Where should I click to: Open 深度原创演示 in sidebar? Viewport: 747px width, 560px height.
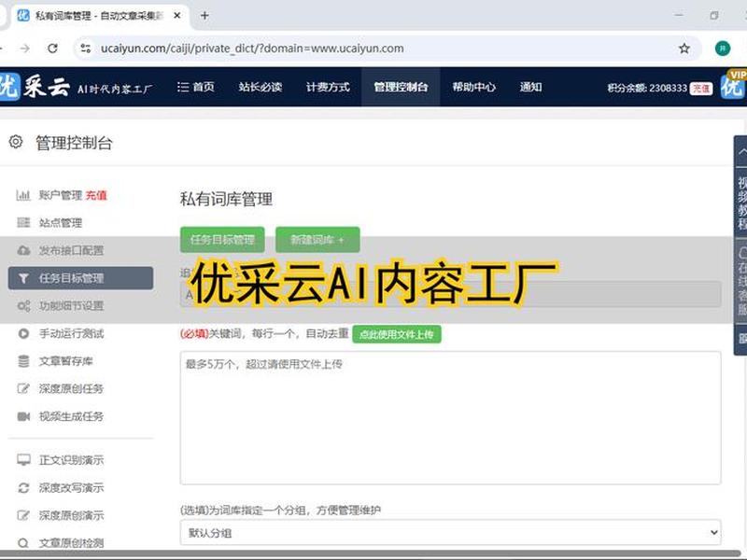(71, 515)
